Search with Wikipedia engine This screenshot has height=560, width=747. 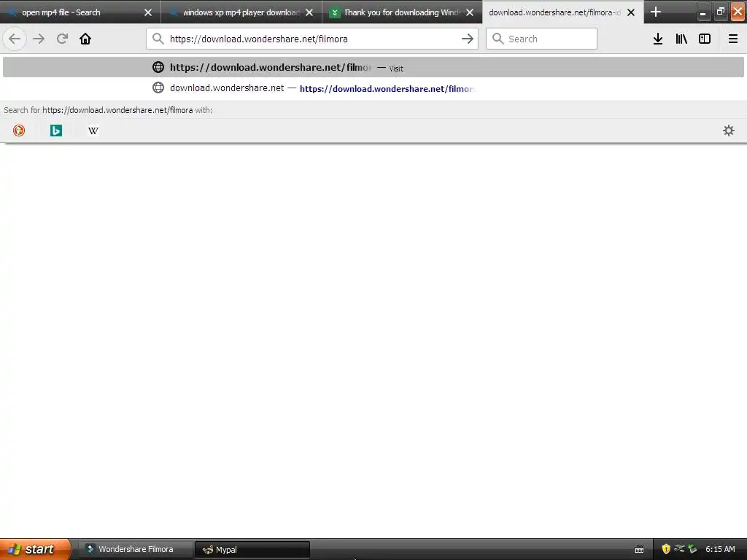click(x=93, y=131)
